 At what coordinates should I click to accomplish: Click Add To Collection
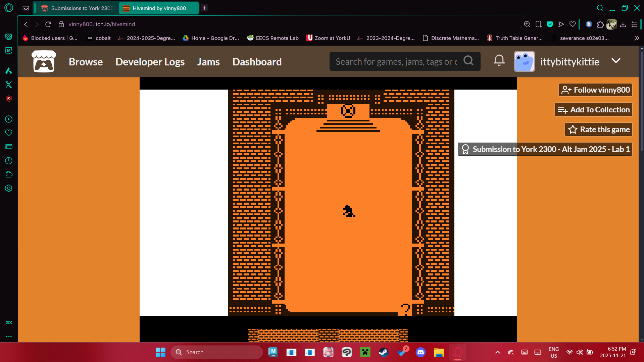click(594, 110)
